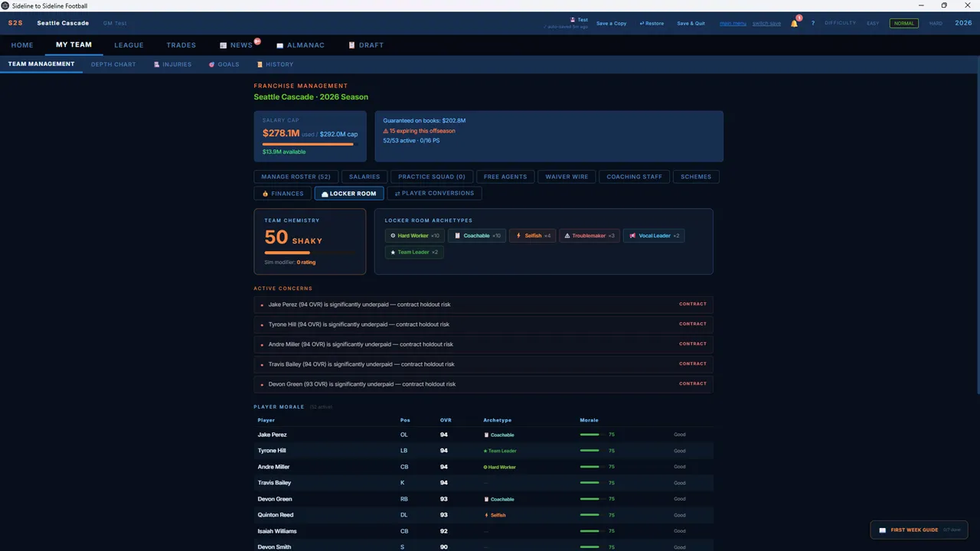Image resolution: width=980 pixels, height=551 pixels.
Task: Click Jake Perez's Coachable archetype icon
Action: coord(486,435)
